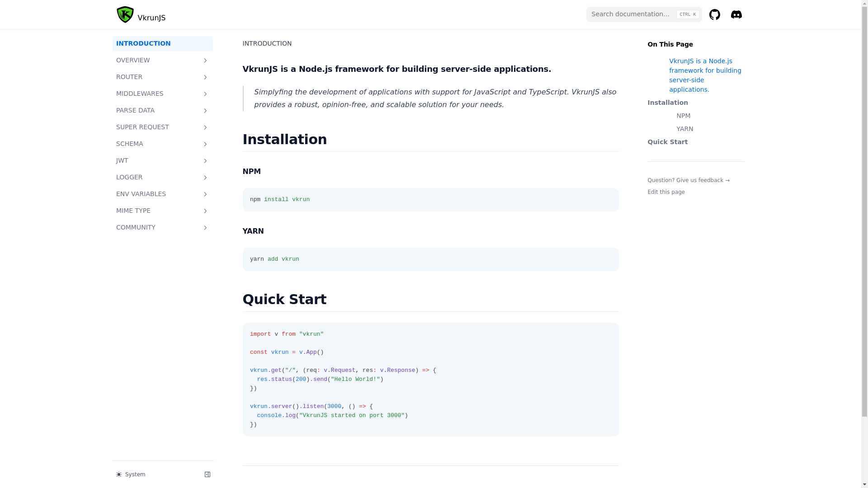This screenshot has width=868, height=488.
Task: Expand the LOGGER section chevron
Action: tap(205, 177)
